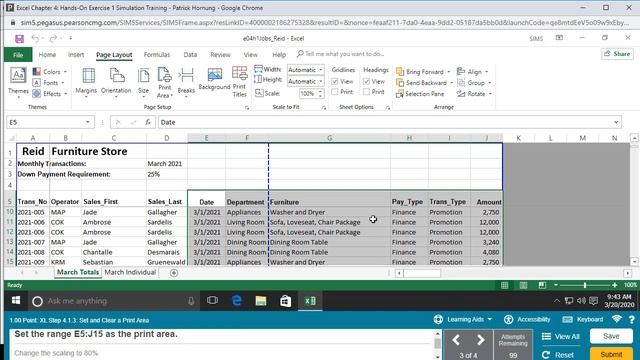Adjust the zoom slider in status bar
Viewport: 640px width, 360px height.
585,285
